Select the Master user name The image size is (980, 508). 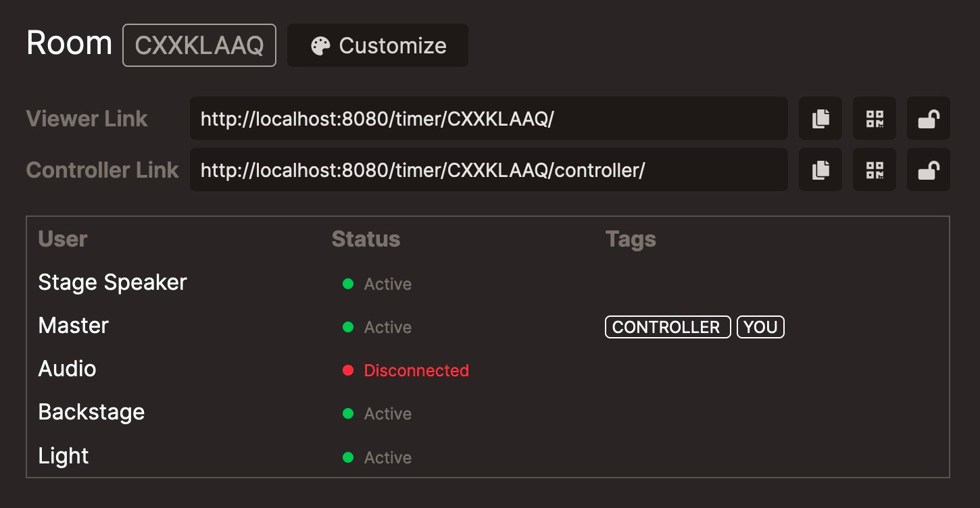[x=73, y=326]
